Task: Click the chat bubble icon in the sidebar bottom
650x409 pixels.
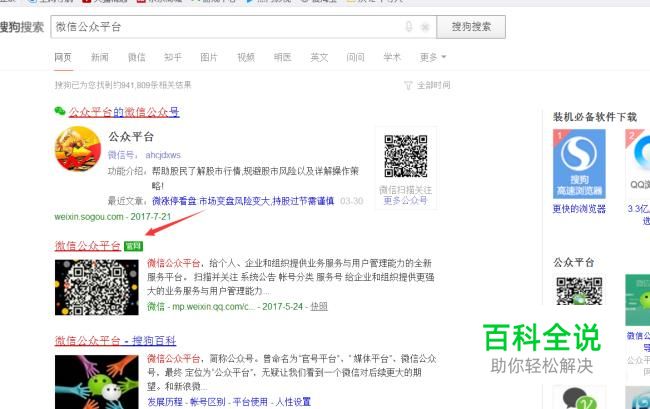Action: point(579,397)
